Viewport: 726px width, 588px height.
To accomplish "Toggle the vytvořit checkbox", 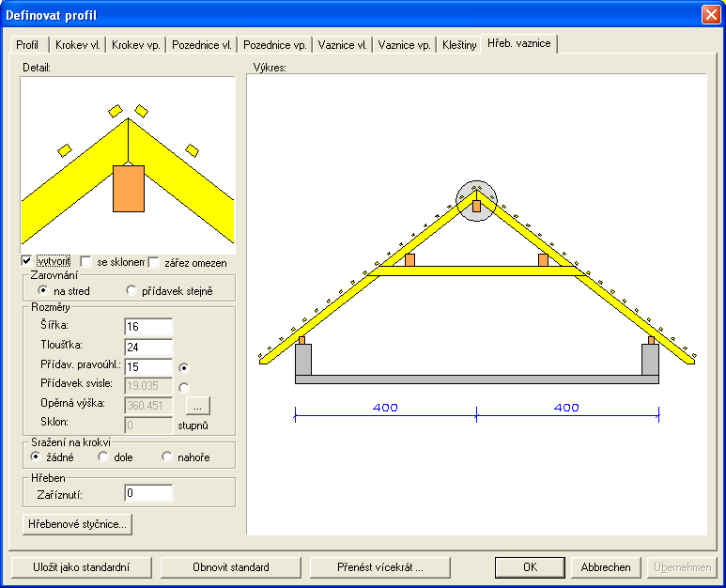I will [x=27, y=261].
